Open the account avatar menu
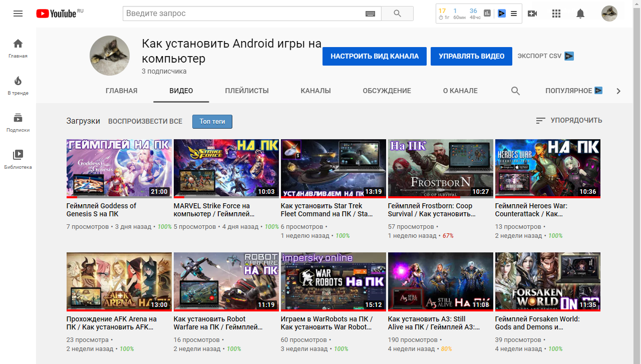The width and height of the screenshot is (641, 364). click(x=609, y=14)
